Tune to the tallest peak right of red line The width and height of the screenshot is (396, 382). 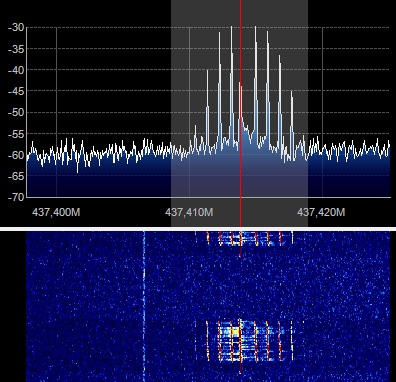[x=256, y=27]
